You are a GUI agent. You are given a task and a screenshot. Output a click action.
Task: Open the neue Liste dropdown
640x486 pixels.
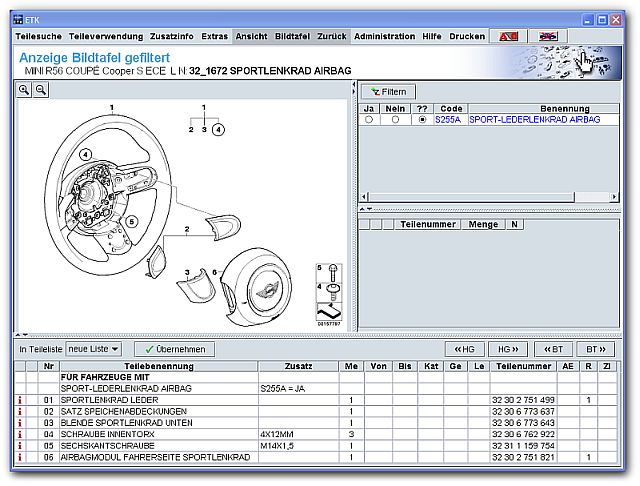[93, 349]
